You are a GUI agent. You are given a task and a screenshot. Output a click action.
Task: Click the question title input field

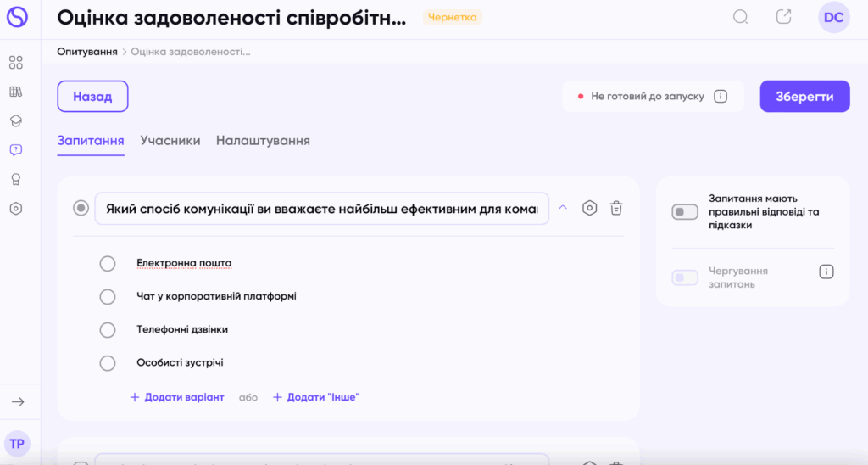tap(322, 209)
